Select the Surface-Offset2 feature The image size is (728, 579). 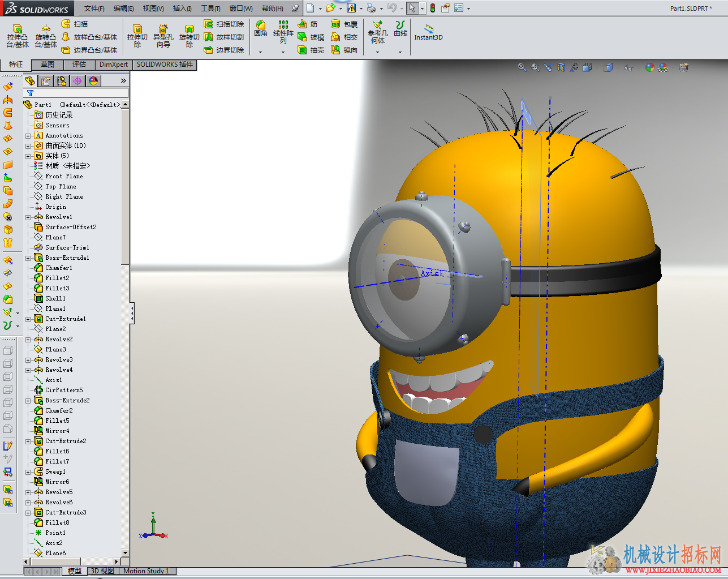tap(65, 228)
